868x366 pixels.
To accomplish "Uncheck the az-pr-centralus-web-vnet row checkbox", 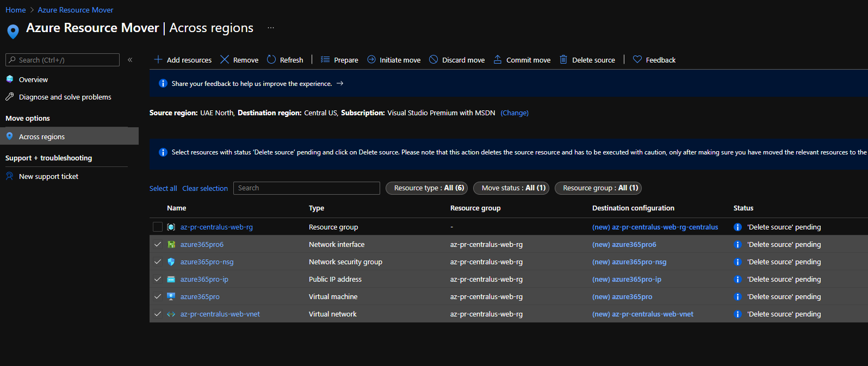I will (x=158, y=314).
